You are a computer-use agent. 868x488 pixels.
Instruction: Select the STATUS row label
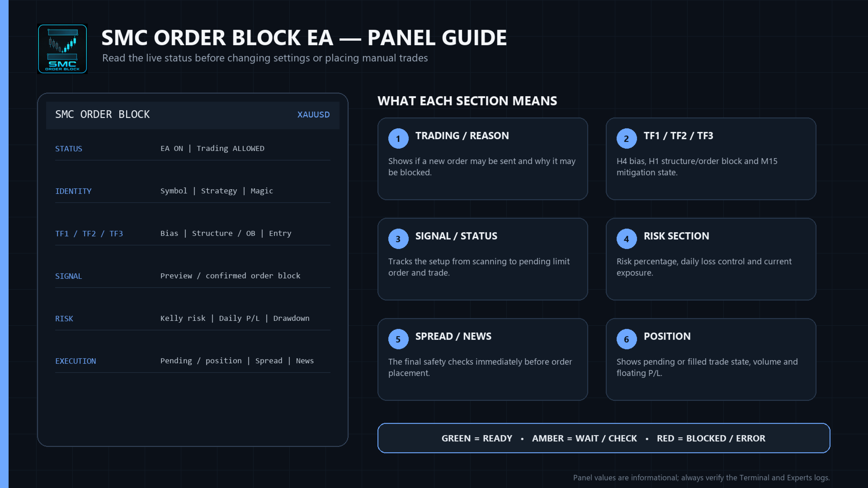tap(69, 149)
